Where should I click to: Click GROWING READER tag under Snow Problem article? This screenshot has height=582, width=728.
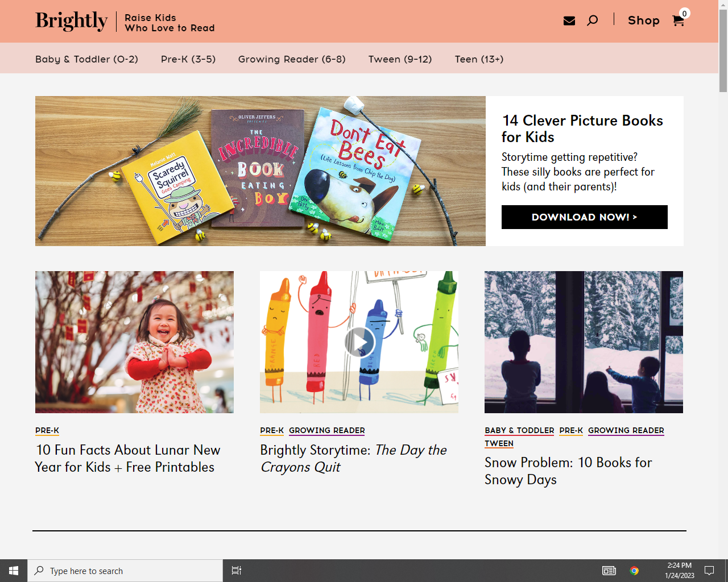point(626,431)
